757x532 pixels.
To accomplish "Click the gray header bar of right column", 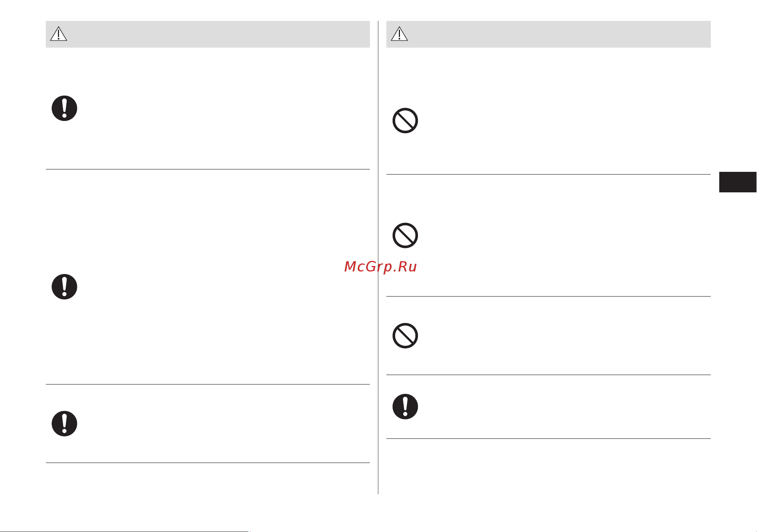I will (x=549, y=34).
